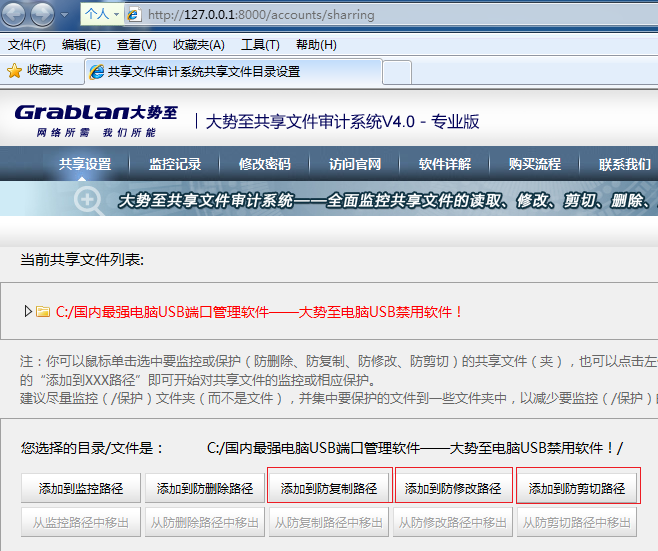Screen dimensions: 658x551
Task: Click the browser forward arrow button
Action: point(45,15)
